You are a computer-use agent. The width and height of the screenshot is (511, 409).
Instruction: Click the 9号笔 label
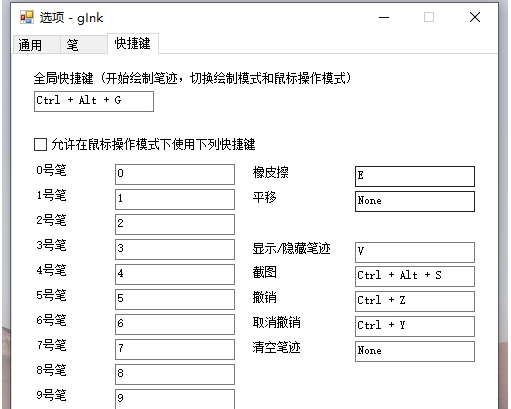(x=51, y=395)
